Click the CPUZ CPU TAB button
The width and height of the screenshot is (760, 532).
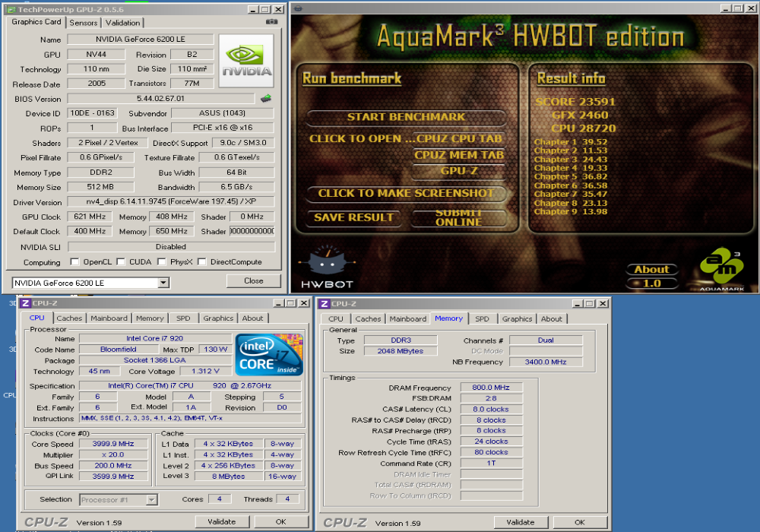coord(458,138)
